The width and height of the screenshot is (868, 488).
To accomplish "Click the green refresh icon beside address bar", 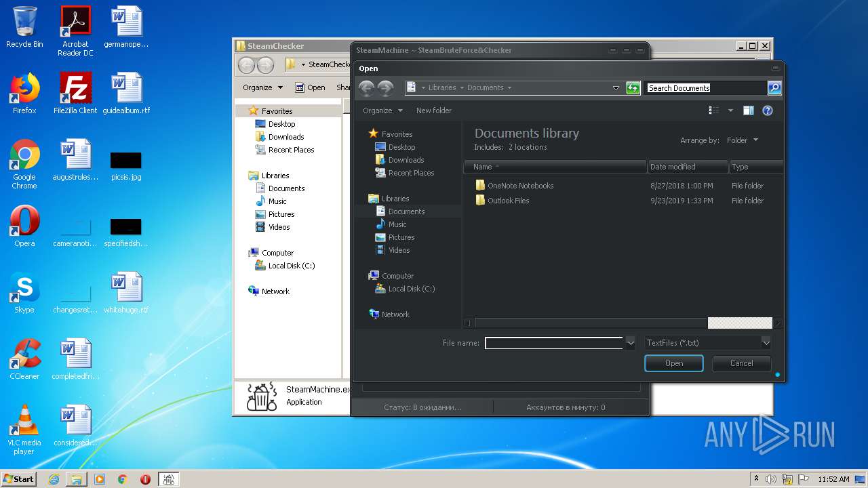I will [633, 87].
